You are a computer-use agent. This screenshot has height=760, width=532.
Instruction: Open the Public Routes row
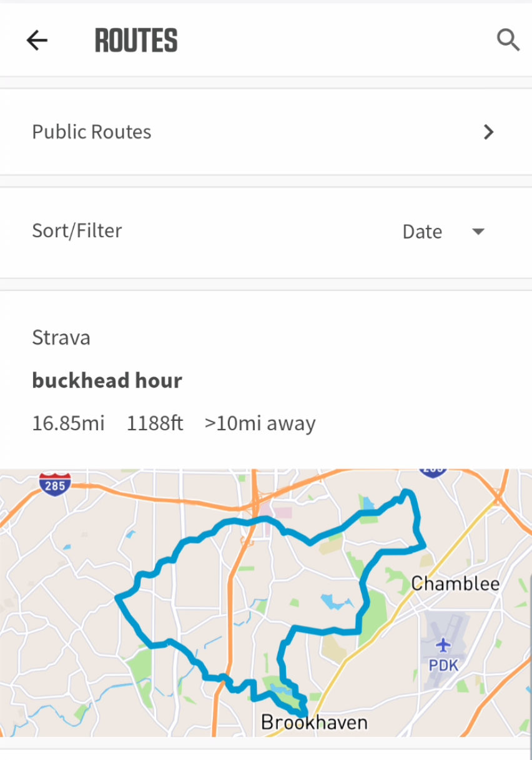266,132
